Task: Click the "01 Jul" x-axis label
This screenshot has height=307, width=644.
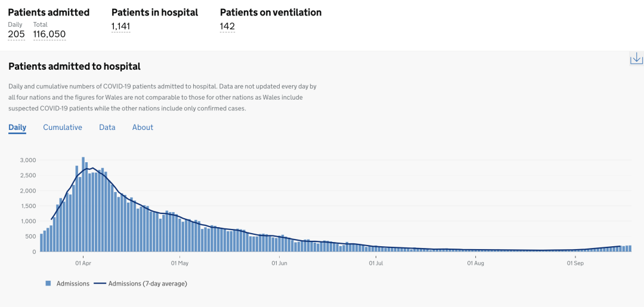Action: pyautogui.click(x=376, y=262)
